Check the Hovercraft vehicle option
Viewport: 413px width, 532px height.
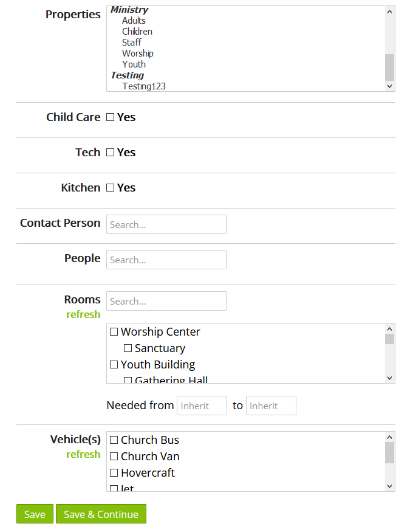tap(113, 472)
